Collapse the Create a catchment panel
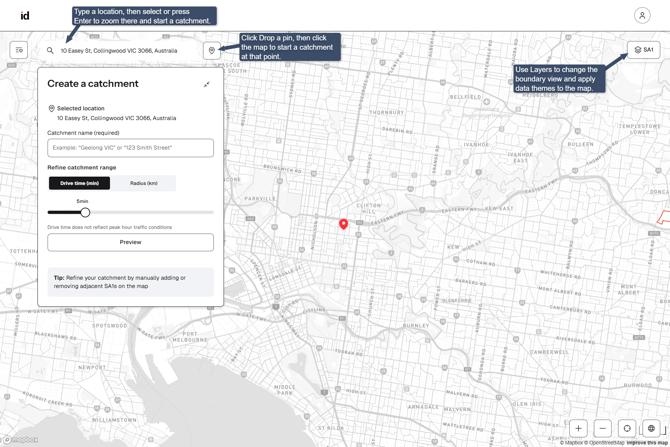670x447 pixels. click(207, 84)
